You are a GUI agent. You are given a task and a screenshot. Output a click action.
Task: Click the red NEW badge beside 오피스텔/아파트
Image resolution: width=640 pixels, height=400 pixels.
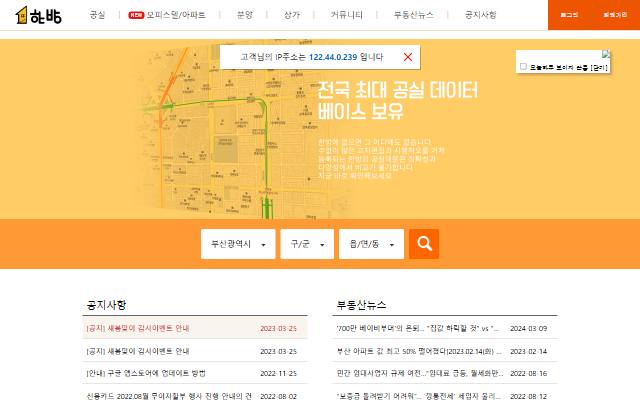136,15
